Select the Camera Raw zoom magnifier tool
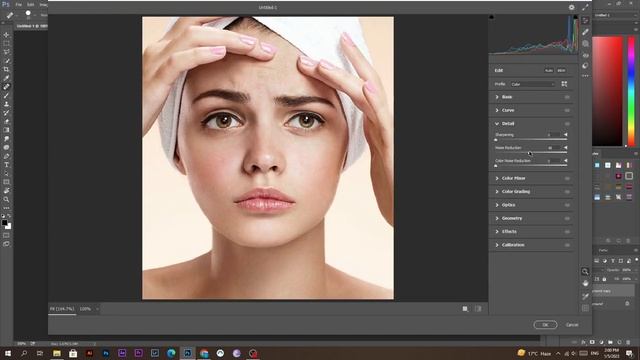The width and height of the screenshot is (640, 360). pos(585,272)
